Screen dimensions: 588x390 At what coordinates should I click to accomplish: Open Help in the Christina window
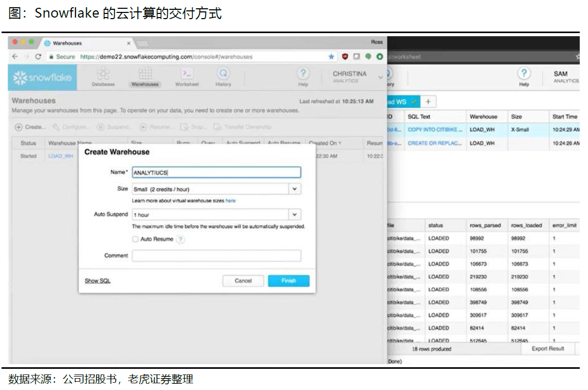(303, 77)
